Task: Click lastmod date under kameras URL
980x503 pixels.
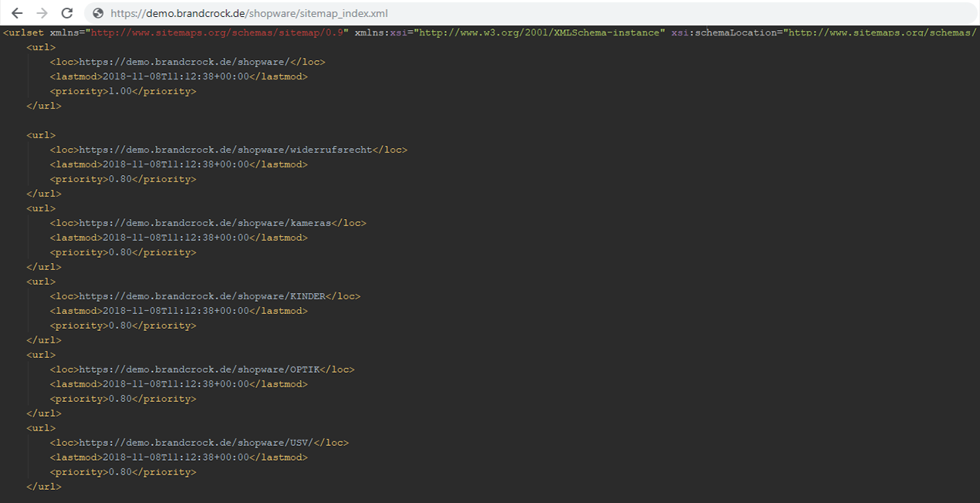Action: tap(176, 238)
